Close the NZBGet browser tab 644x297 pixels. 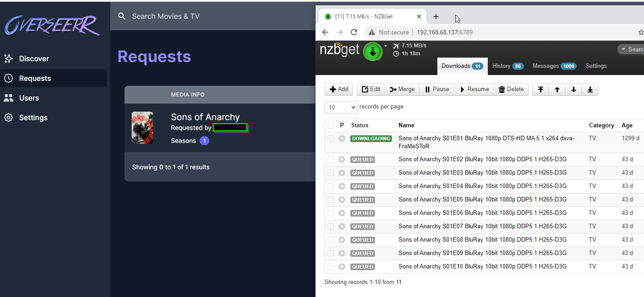click(x=419, y=17)
